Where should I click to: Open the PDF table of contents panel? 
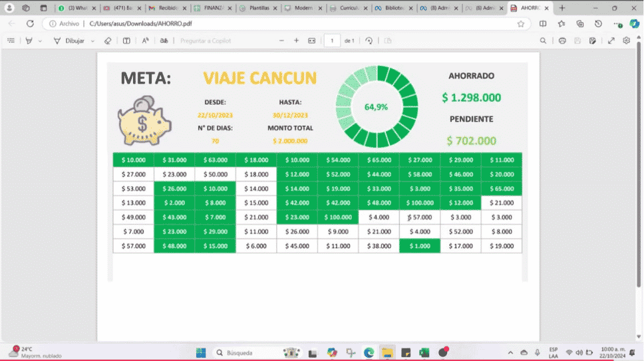[x=11, y=41]
